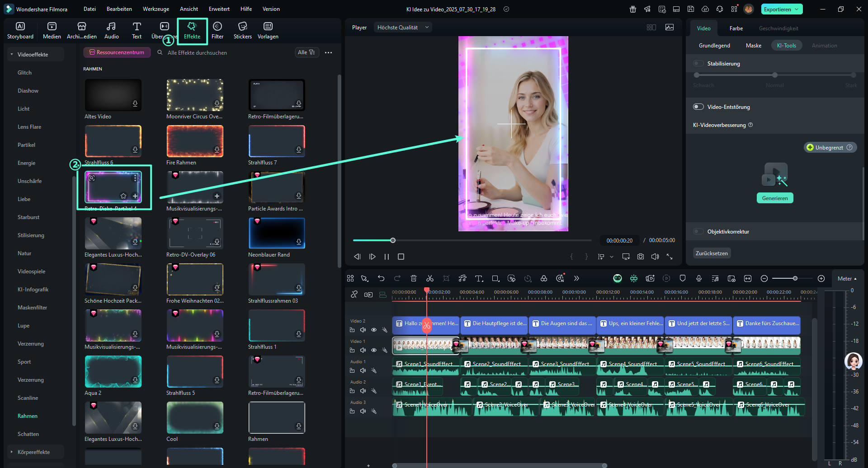This screenshot has width=868, height=468.
Task: Open the Datei menu
Action: [x=90, y=9]
